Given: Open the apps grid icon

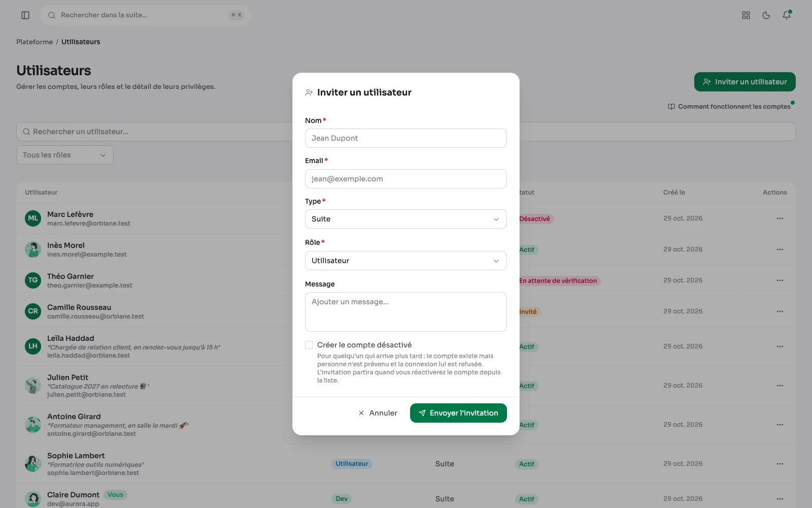Looking at the screenshot, I should tap(746, 15).
